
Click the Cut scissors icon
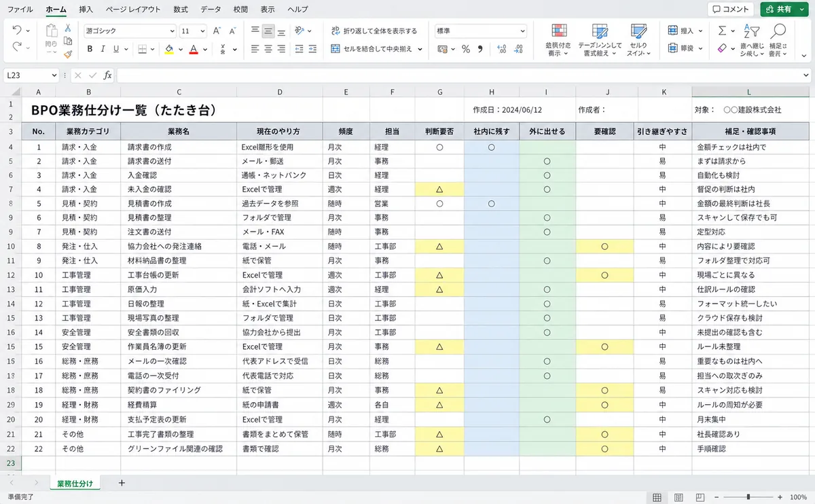[x=68, y=28]
